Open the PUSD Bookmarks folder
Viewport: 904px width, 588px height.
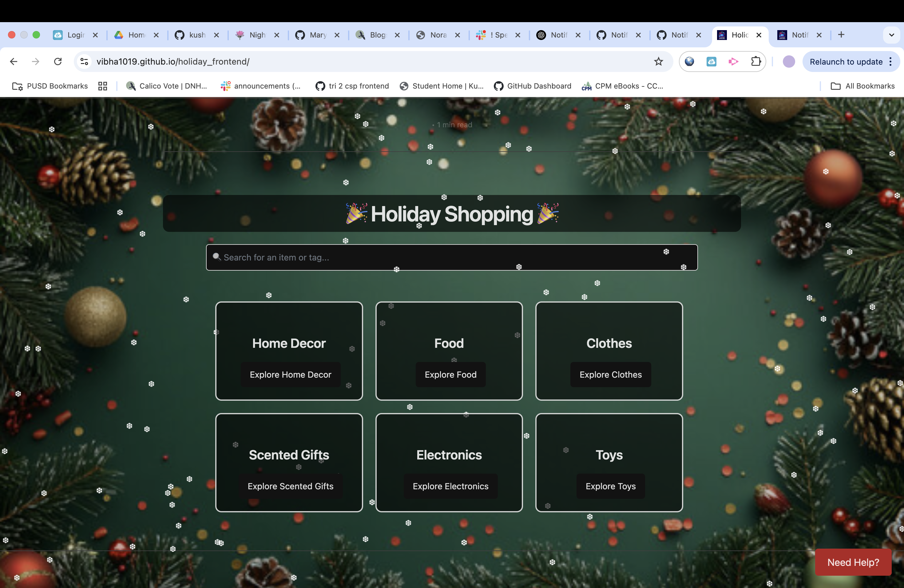[x=50, y=86]
